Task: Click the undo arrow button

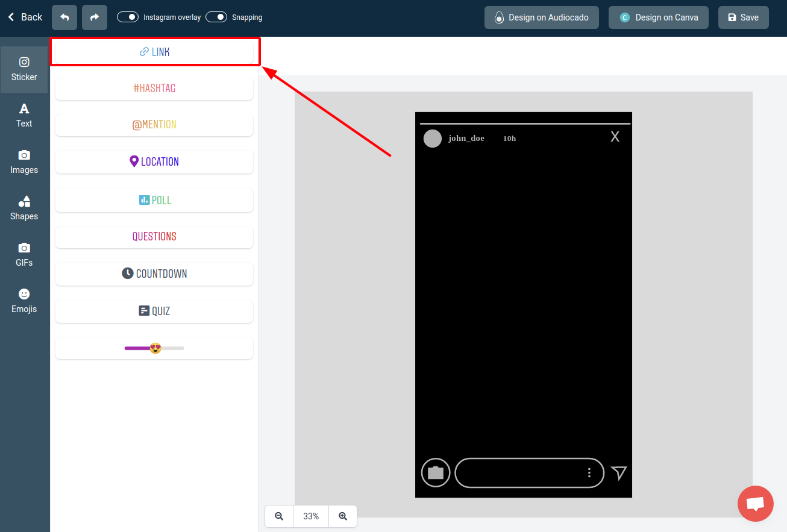Action: 64,17
